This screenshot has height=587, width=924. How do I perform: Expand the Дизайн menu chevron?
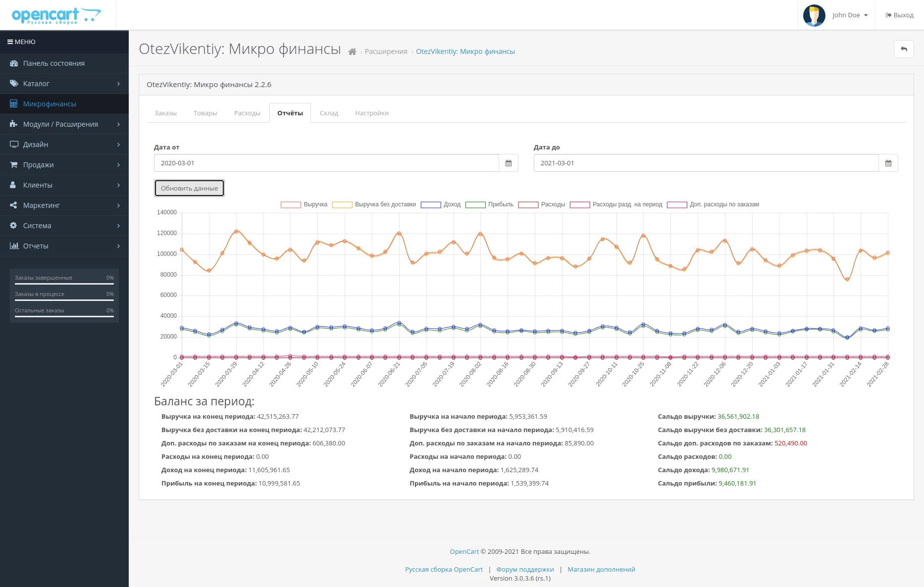point(118,145)
